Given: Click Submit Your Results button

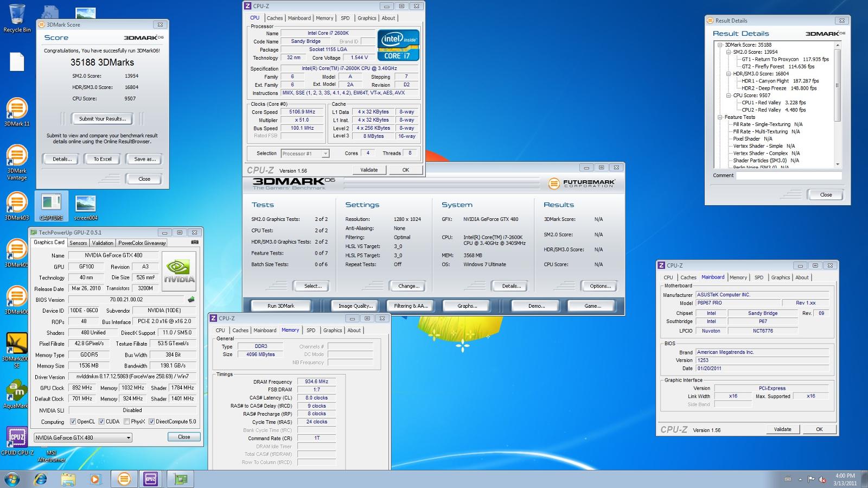Looking at the screenshot, I should [x=103, y=119].
